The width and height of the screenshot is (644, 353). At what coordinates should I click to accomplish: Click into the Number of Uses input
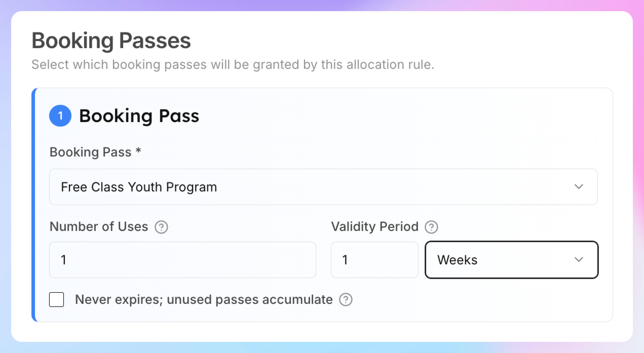(183, 260)
